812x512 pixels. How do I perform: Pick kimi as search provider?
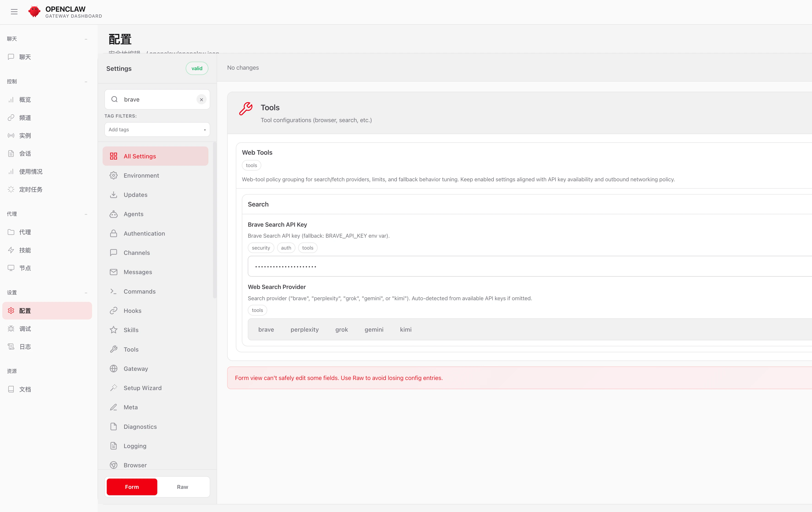406,329
